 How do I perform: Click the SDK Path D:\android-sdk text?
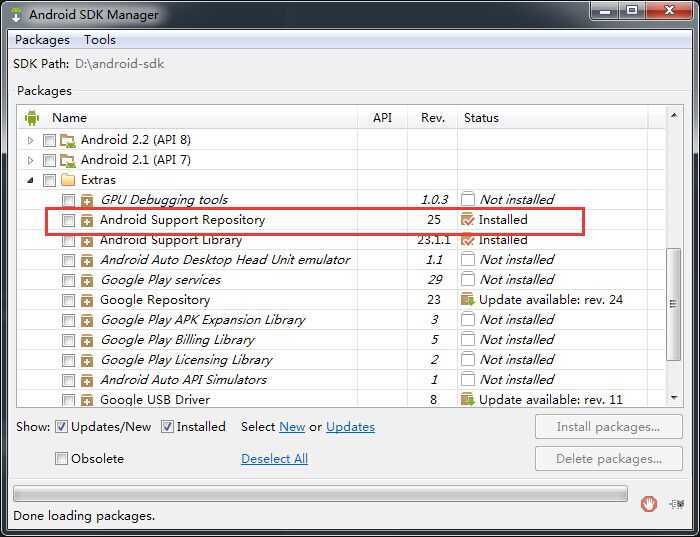[120, 64]
